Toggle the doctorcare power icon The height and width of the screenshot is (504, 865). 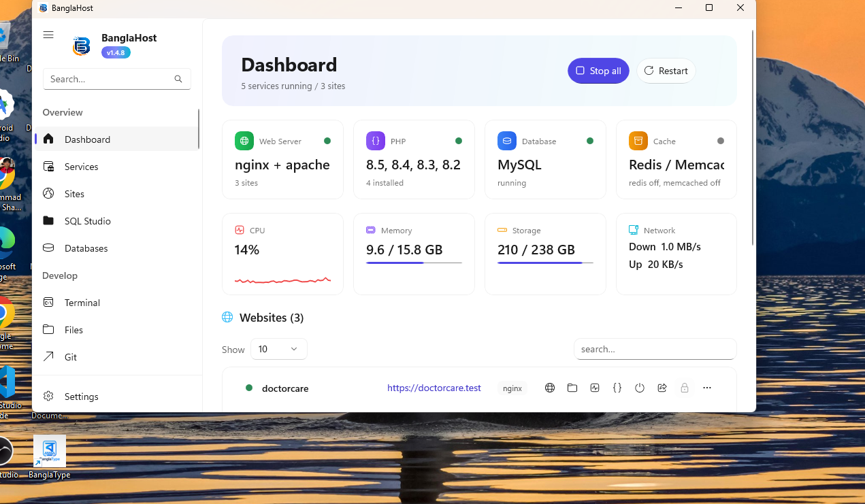(x=640, y=388)
